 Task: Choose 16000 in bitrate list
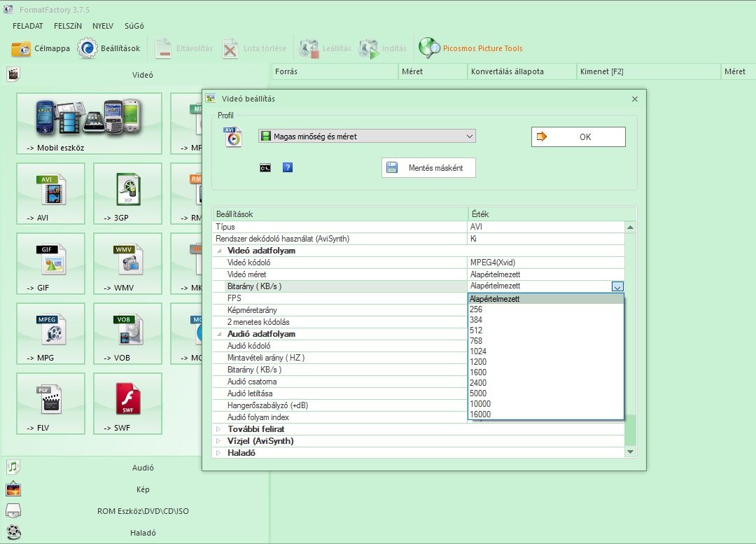point(546,414)
